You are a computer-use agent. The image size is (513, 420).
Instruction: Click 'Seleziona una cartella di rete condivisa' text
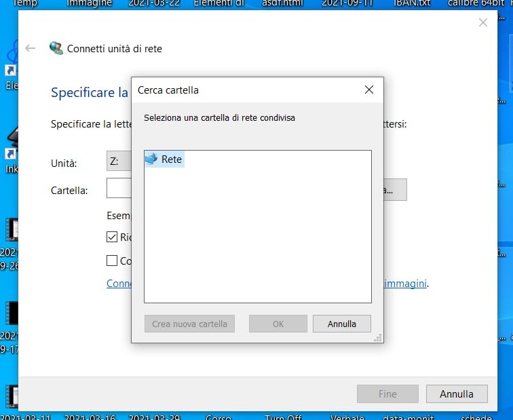click(220, 118)
